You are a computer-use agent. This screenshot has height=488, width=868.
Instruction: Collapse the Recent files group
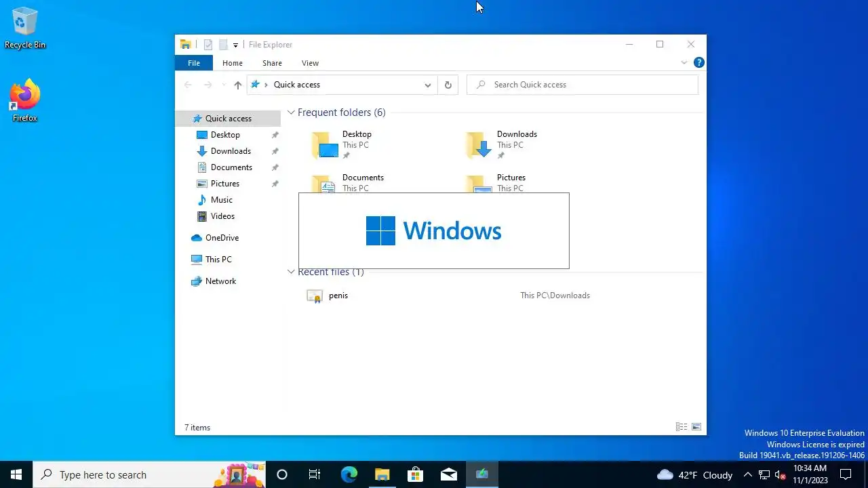(291, 272)
